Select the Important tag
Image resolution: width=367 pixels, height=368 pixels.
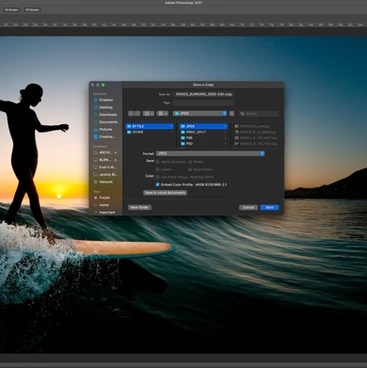point(105,212)
